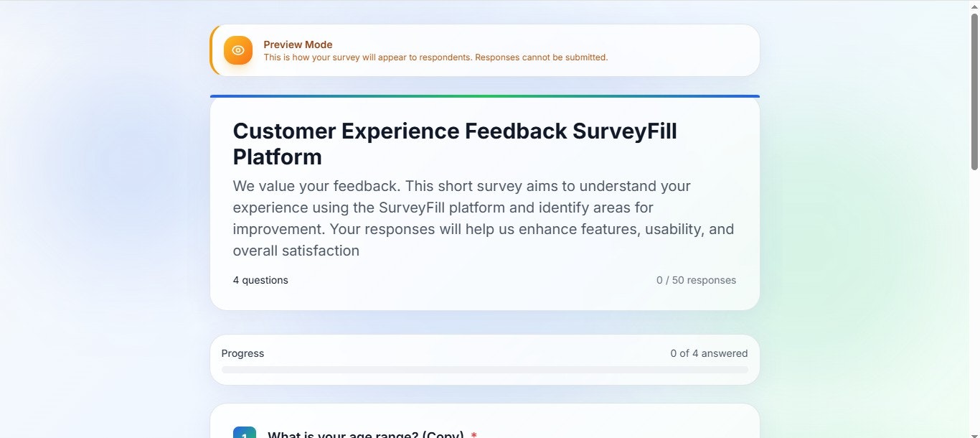Viewport: 980px width, 438px height.
Task: Click the Progress label text
Action: 242,353
